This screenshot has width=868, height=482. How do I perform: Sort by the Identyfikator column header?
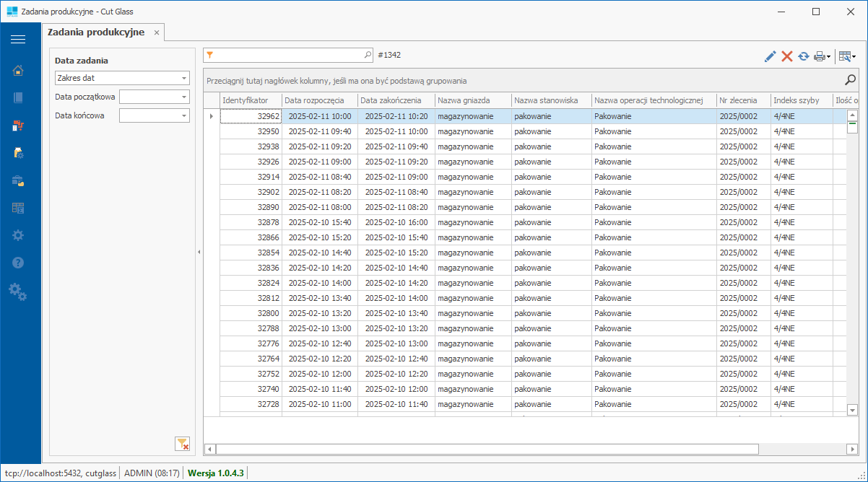(x=246, y=100)
